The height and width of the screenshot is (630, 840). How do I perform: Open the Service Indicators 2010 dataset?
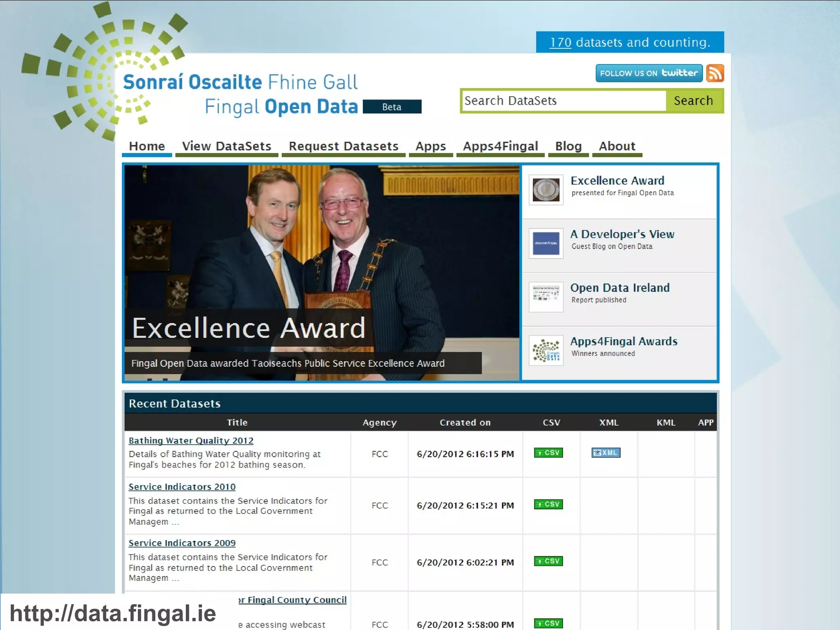click(182, 487)
